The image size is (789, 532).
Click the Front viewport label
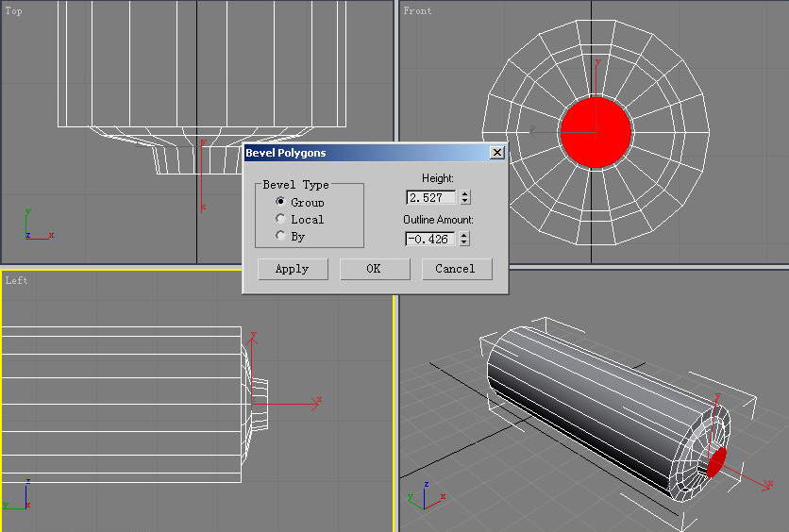pyautogui.click(x=417, y=11)
